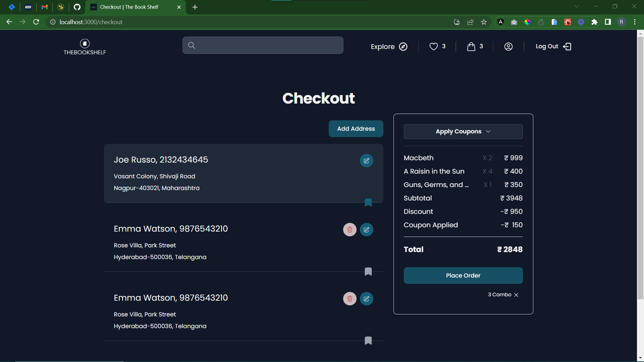644x362 pixels.
Task: Click the Add Address button
Action: point(356,129)
